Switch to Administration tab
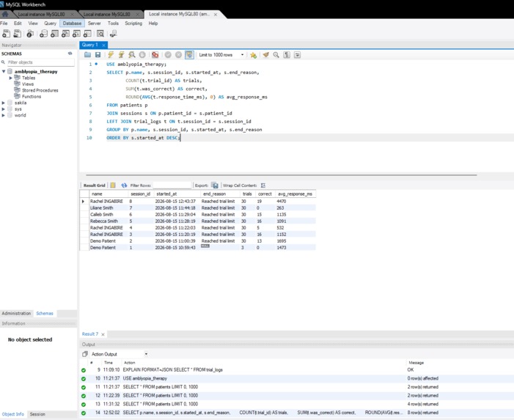 [x=16, y=314]
